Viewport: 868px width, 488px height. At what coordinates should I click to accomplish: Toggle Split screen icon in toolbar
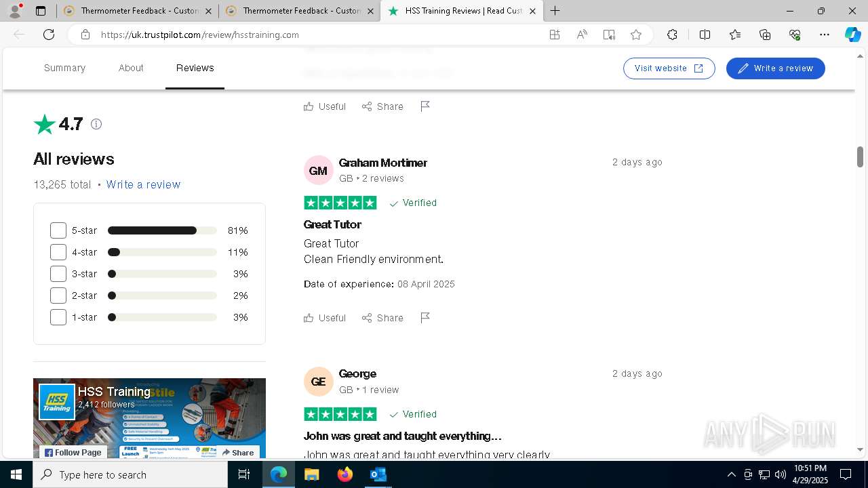click(x=705, y=35)
